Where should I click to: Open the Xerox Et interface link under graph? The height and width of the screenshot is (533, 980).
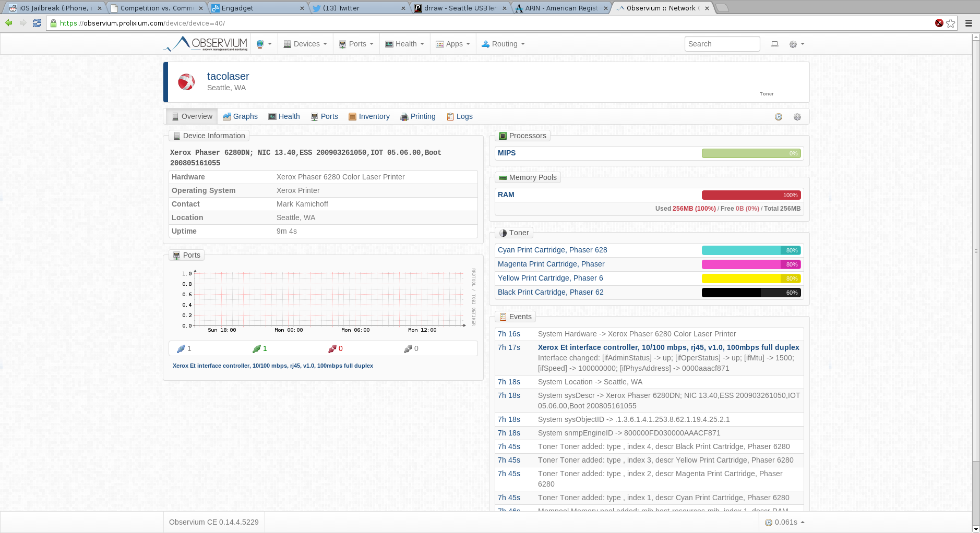(x=273, y=366)
